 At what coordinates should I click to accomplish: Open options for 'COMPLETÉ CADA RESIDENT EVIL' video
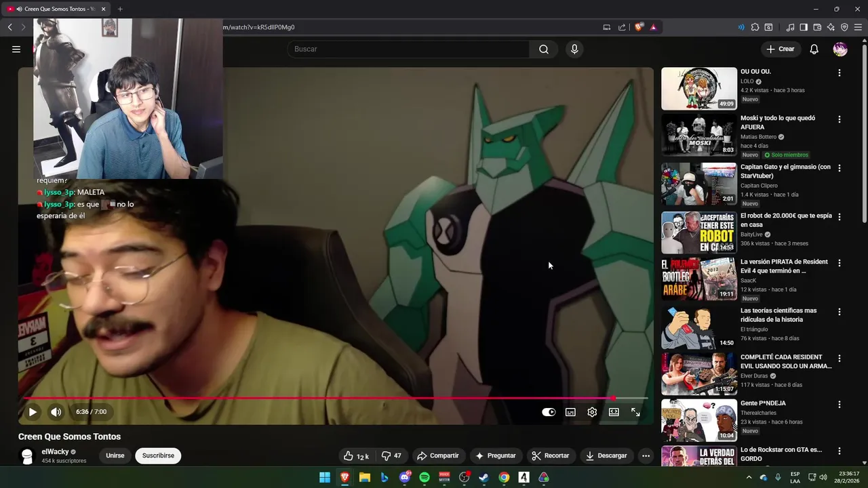839,358
